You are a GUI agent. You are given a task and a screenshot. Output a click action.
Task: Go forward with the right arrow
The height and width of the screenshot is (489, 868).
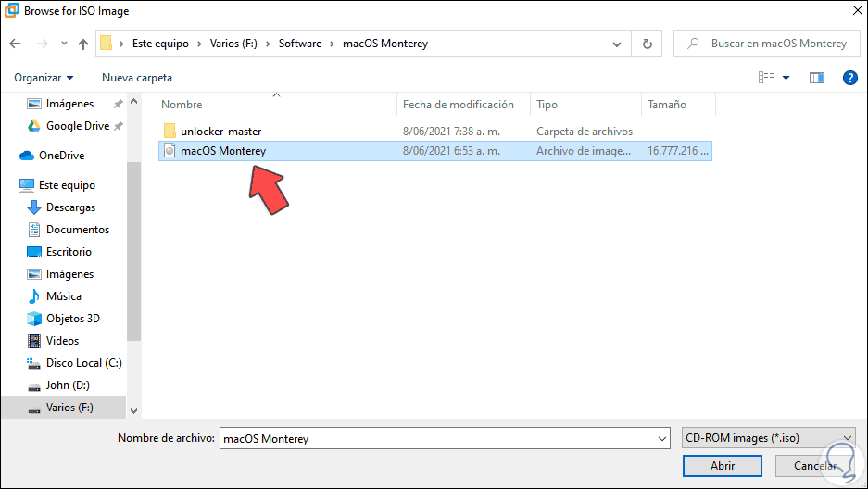coord(42,44)
